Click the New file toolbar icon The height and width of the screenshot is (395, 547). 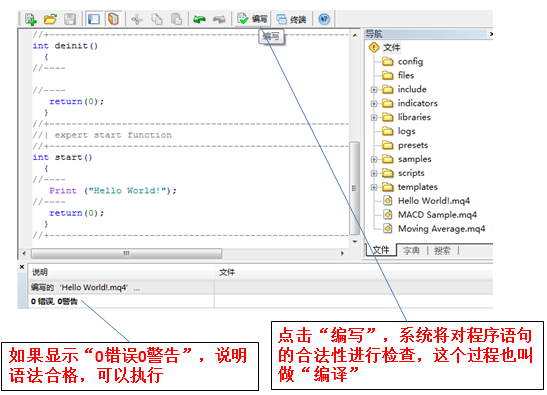point(31,19)
